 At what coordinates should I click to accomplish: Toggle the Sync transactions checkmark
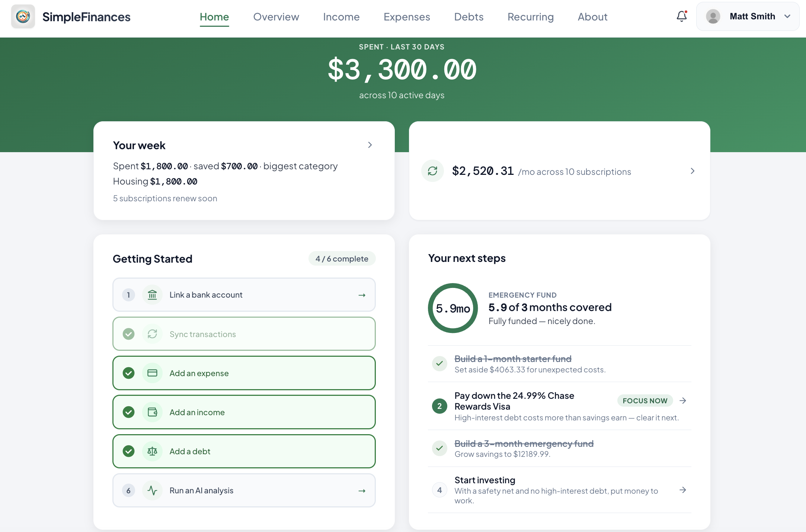tap(128, 334)
